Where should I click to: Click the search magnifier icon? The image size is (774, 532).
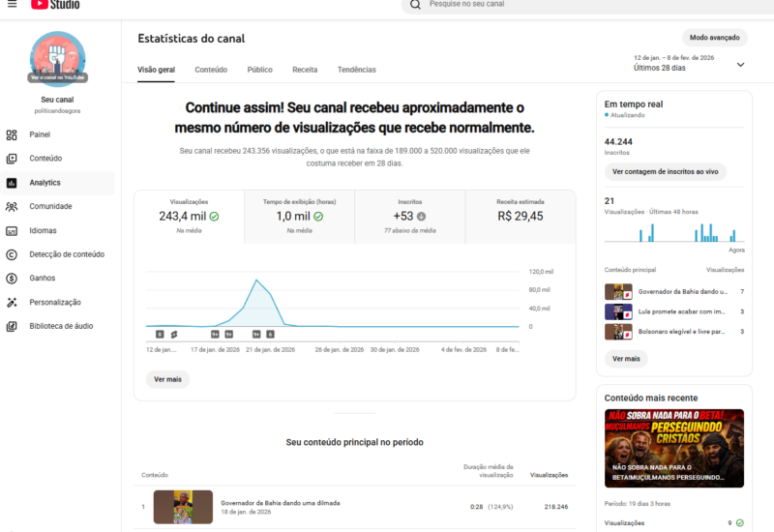pos(415,5)
